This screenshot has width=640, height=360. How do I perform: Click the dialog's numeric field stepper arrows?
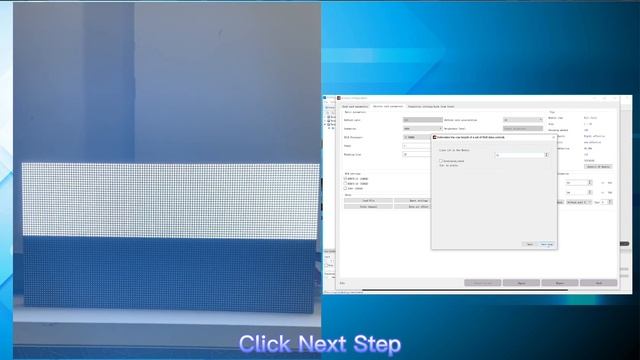tap(547, 155)
